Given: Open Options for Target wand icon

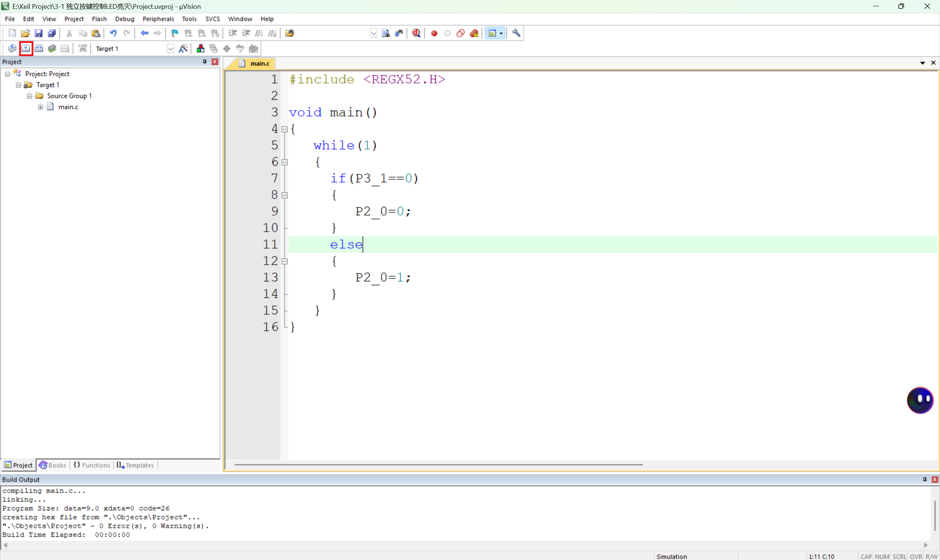Looking at the screenshot, I should click(183, 48).
